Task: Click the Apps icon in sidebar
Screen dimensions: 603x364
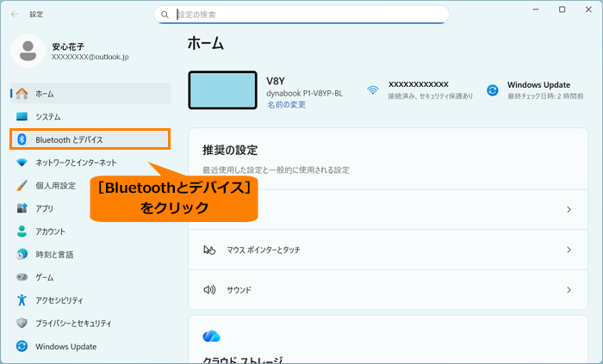Action: (x=22, y=208)
